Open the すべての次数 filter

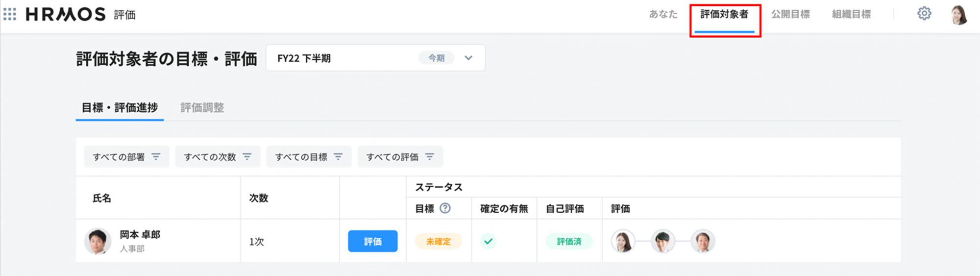218,157
